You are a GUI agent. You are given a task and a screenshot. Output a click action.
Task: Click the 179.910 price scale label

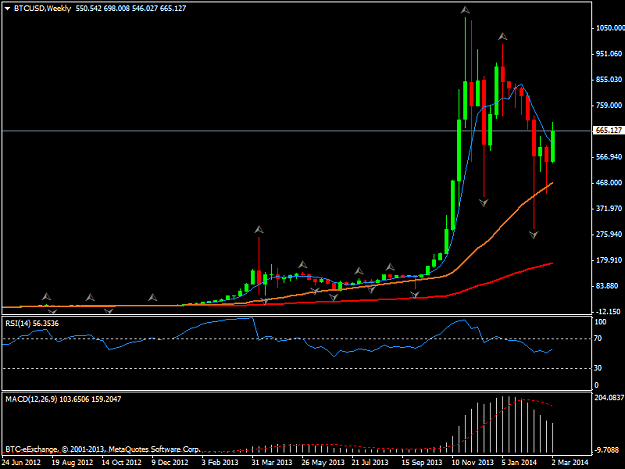point(609,260)
